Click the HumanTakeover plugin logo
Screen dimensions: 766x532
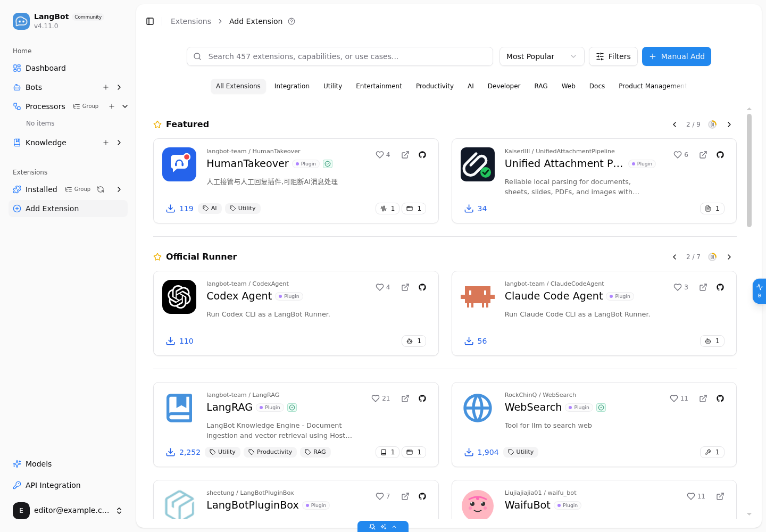179,164
